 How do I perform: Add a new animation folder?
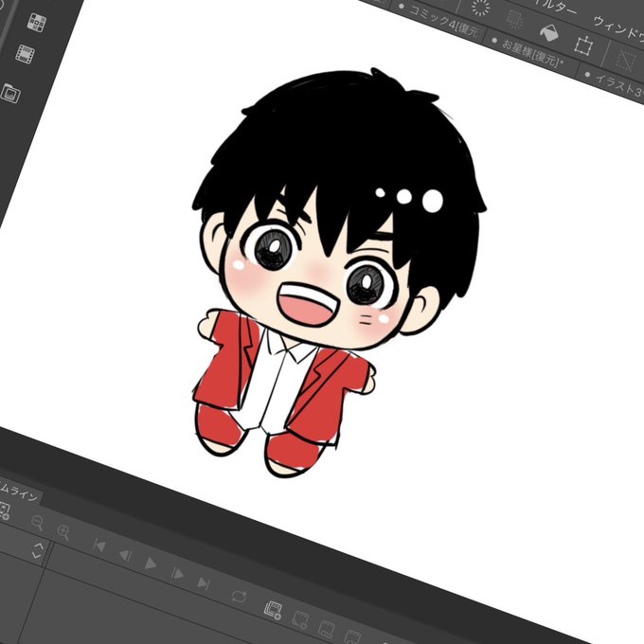click(273, 611)
